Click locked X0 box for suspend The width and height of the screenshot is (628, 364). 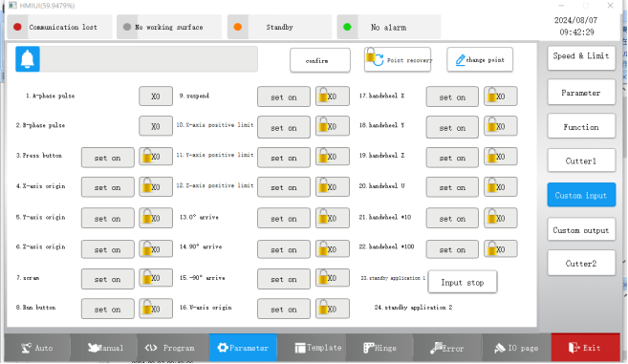point(333,96)
